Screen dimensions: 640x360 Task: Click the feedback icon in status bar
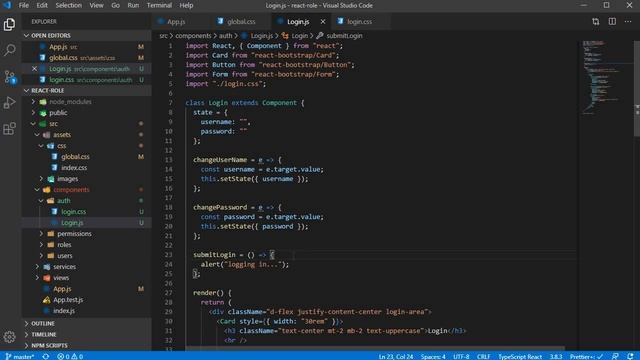(x=615, y=356)
